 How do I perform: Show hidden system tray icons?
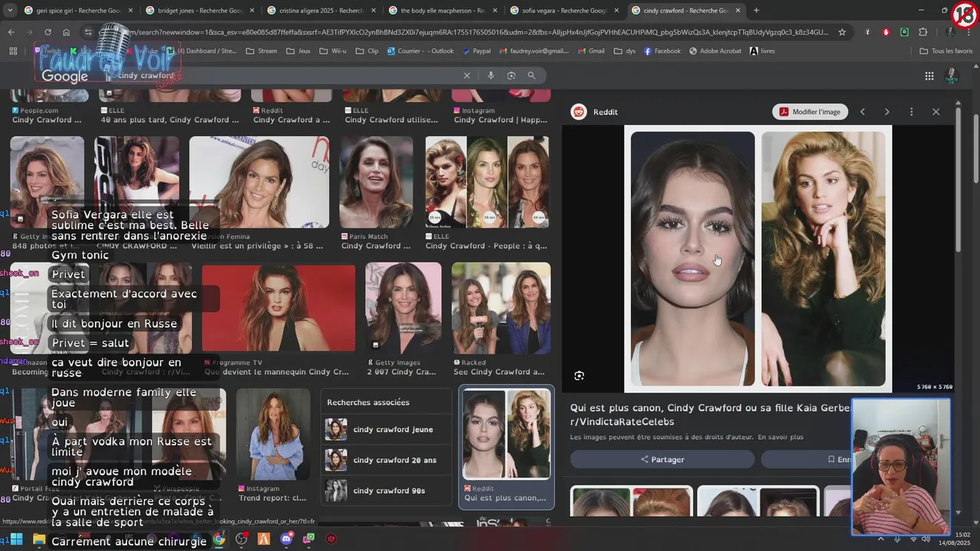click(880, 539)
